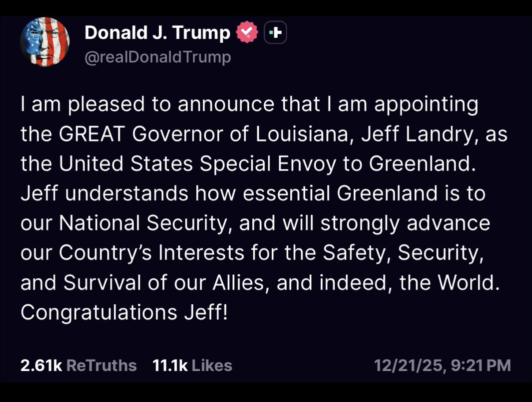The image size is (532, 402).
Task: Click the plus badge beside the name
Action: tap(275, 33)
